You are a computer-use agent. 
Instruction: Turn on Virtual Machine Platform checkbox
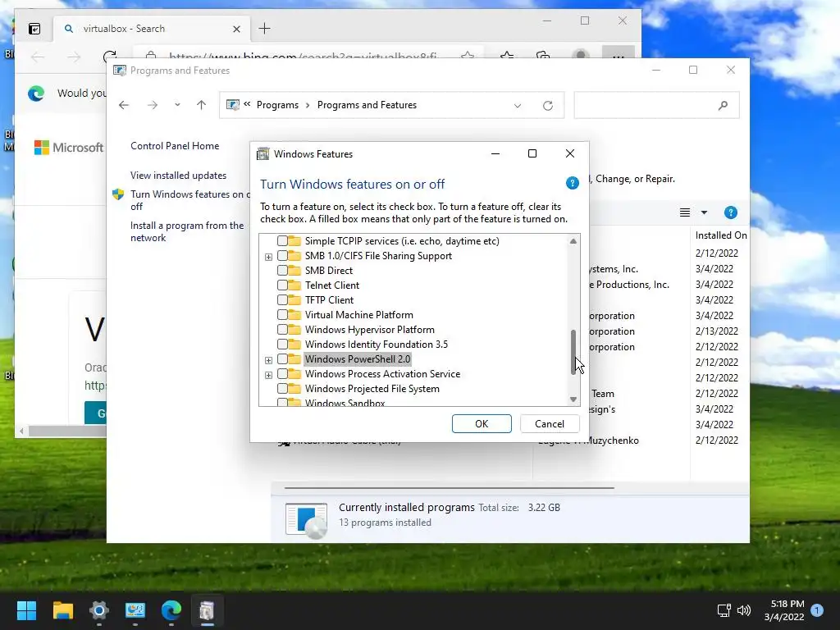pos(282,315)
